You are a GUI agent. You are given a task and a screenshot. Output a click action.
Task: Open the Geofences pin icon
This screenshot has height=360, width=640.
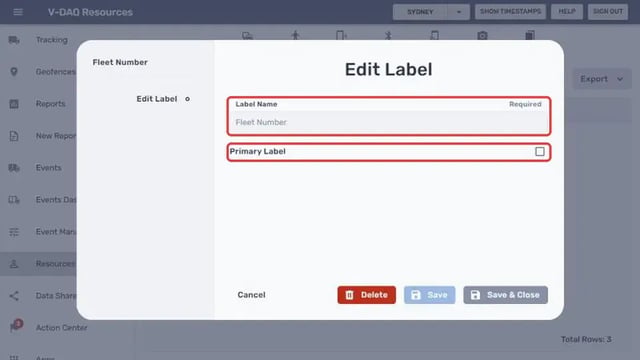coord(14,71)
